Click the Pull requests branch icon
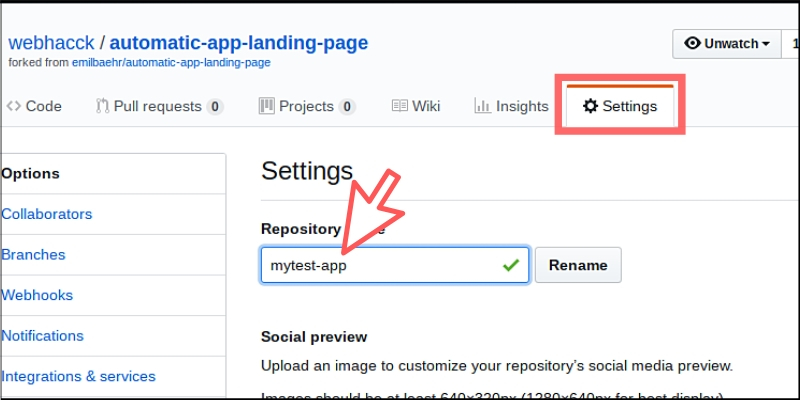The height and width of the screenshot is (400, 800). (x=103, y=106)
